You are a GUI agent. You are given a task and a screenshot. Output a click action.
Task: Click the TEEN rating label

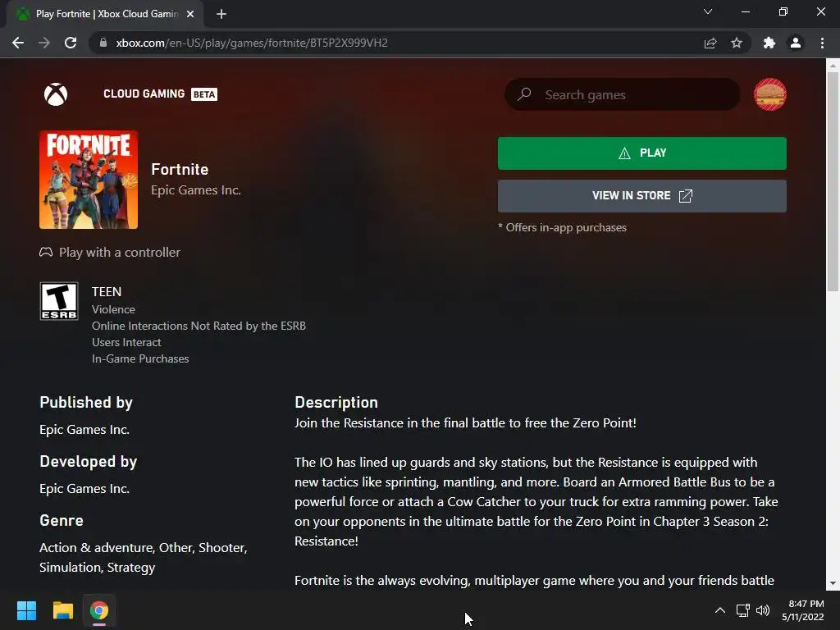106,291
